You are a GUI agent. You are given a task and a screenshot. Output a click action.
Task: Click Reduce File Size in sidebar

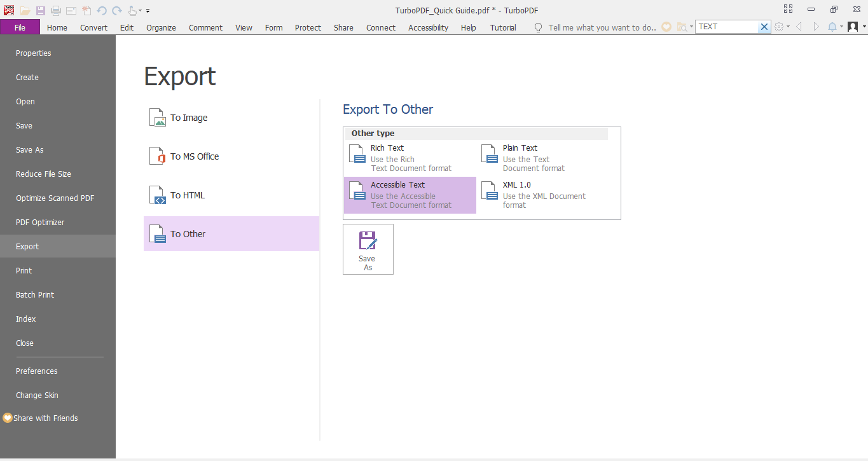pos(43,174)
